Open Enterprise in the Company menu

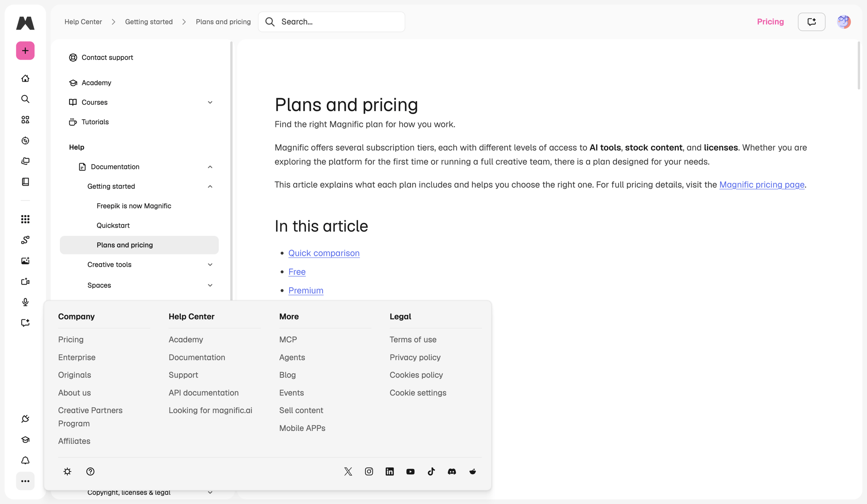[x=77, y=357]
